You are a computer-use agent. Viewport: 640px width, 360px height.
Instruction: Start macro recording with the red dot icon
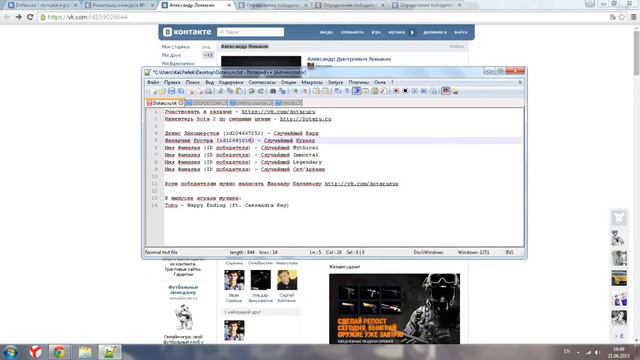pos(396,91)
